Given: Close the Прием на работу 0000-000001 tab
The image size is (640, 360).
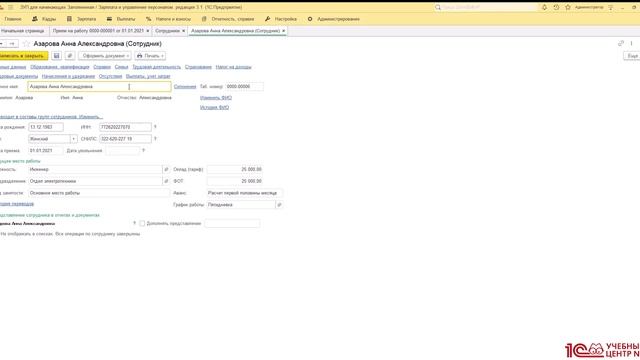Looking at the screenshot, I should tap(148, 31).
